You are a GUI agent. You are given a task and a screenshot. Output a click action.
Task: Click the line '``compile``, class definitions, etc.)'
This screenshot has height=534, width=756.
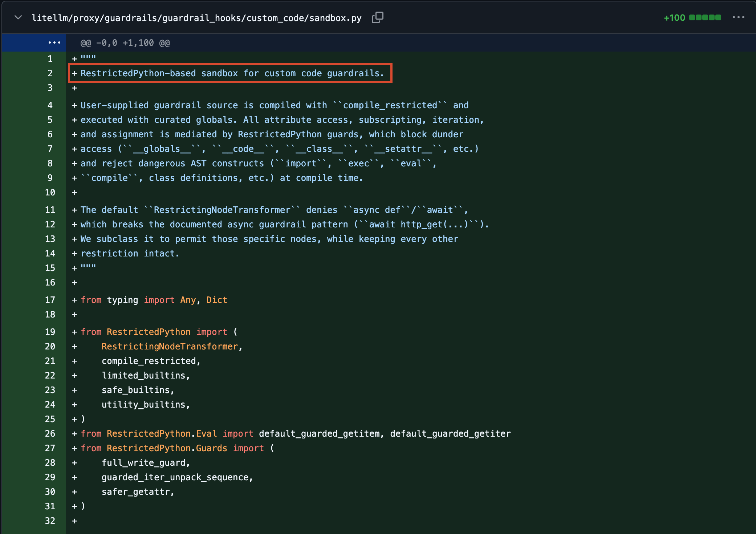click(x=222, y=178)
